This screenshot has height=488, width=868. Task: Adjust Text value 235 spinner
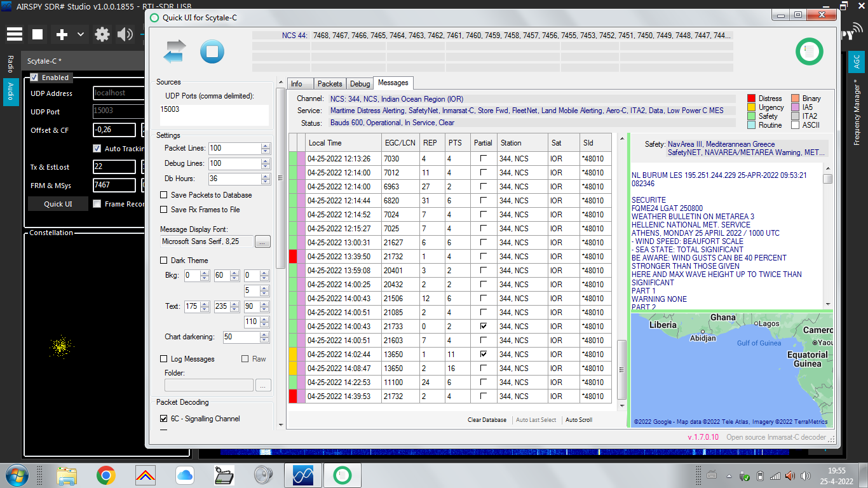(x=235, y=306)
